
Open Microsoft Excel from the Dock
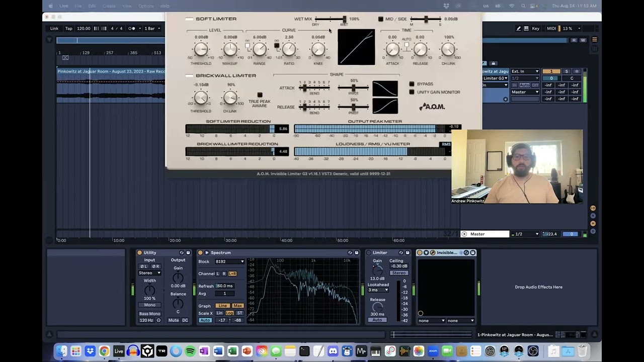coord(232,351)
